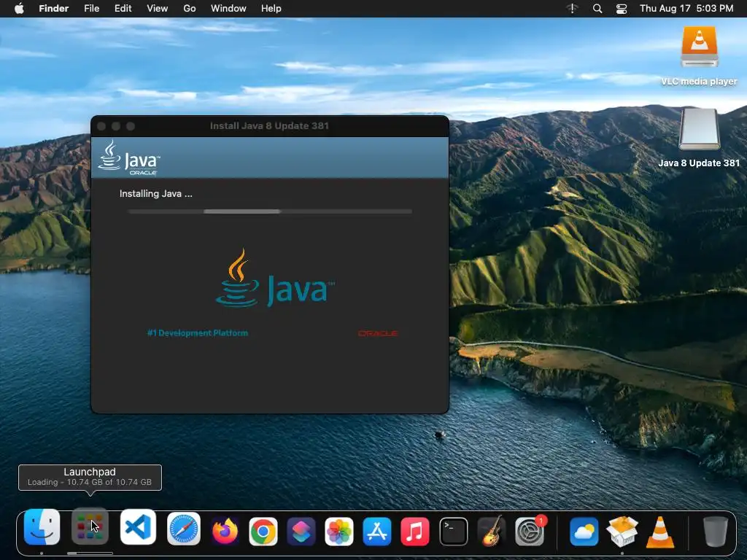Open Photos app from Dock

coord(338,532)
